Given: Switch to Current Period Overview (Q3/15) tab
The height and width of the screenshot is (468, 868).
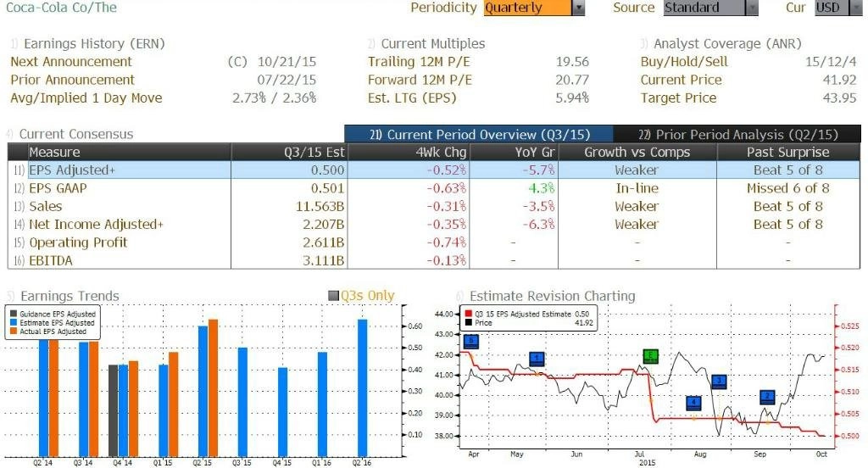Looking at the screenshot, I should click(479, 135).
